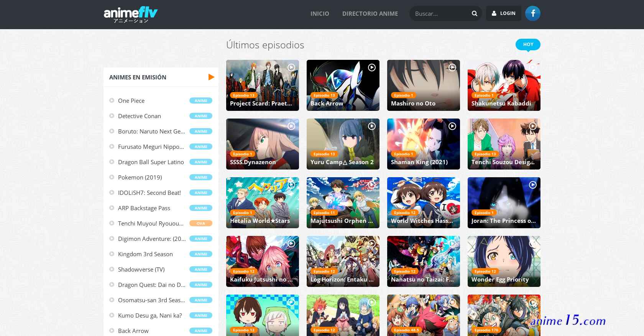
Task: Click play icon on Tenchi Souzou Design card
Action: pos(533,126)
